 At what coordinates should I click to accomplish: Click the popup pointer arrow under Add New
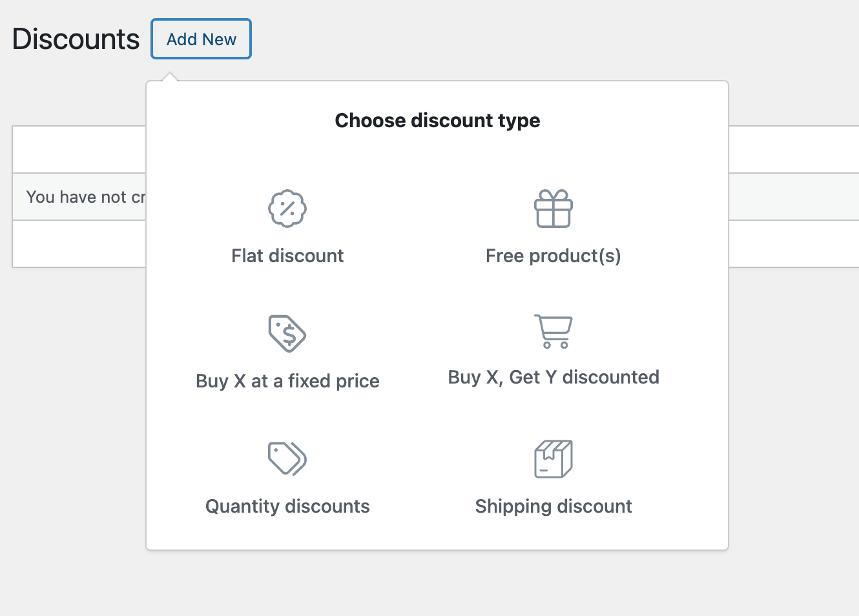tap(170, 77)
